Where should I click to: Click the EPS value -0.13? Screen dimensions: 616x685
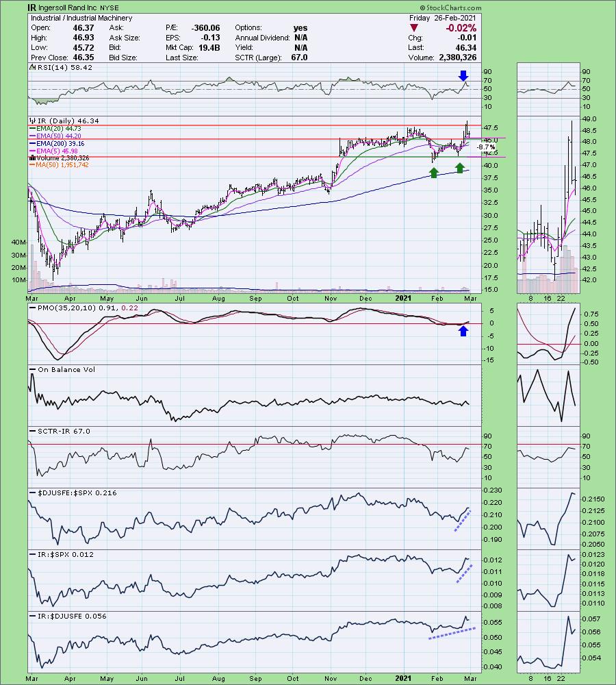point(211,38)
